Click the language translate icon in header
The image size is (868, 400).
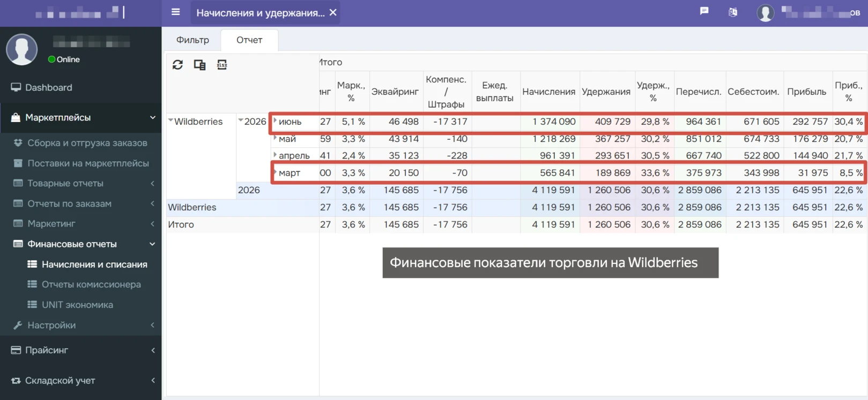733,12
